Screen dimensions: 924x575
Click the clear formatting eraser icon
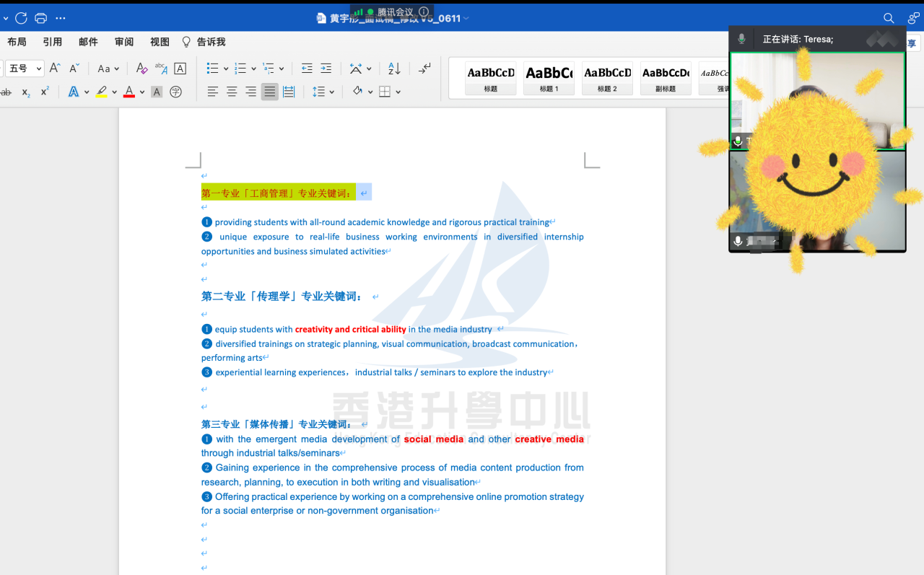(x=142, y=69)
